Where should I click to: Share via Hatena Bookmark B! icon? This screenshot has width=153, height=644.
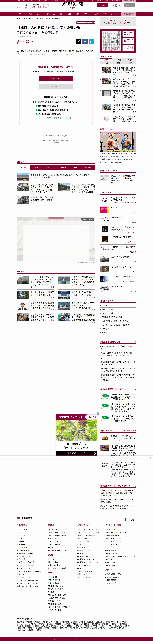pos(91,42)
